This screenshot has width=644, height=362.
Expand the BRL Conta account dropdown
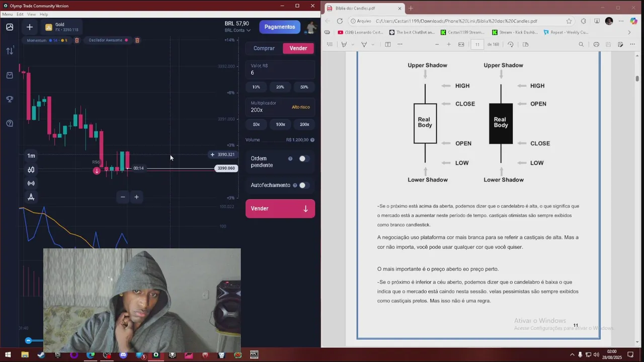coord(238,30)
